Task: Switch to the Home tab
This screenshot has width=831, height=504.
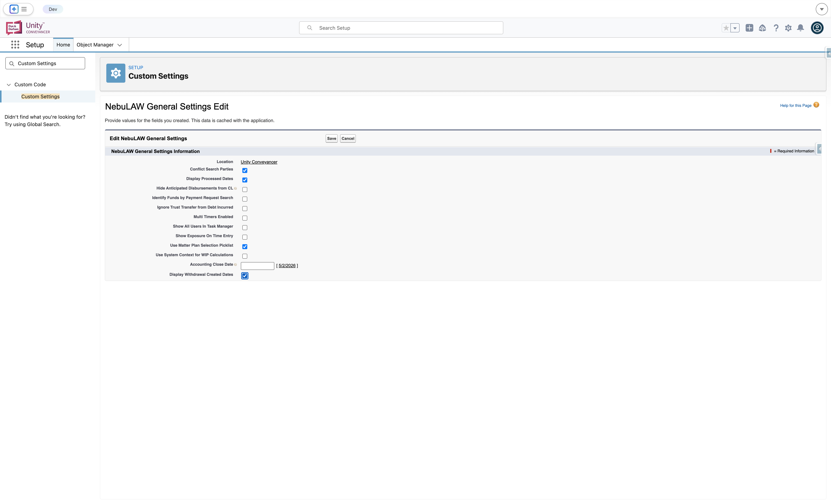Action: coord(63,45)
